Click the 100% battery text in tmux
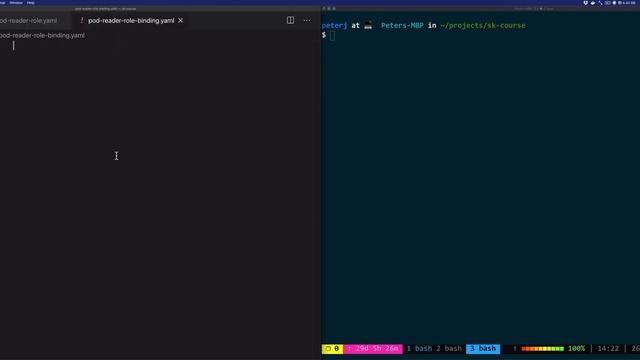640x360 pixels. point(576,349)
